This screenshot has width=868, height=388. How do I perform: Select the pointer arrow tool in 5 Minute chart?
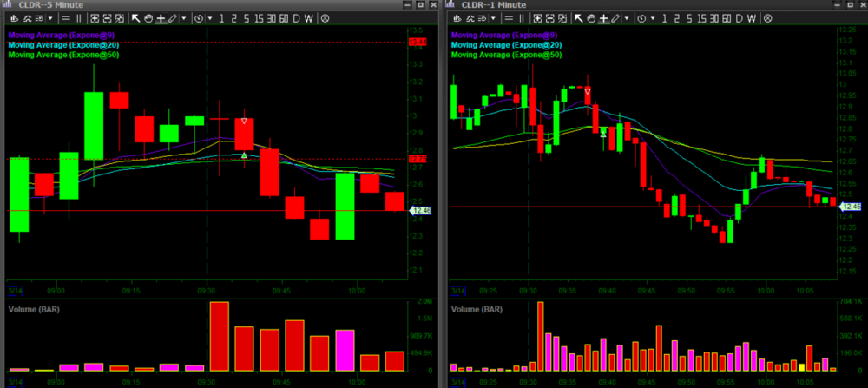pyautogui.click(x=135, y=17)
